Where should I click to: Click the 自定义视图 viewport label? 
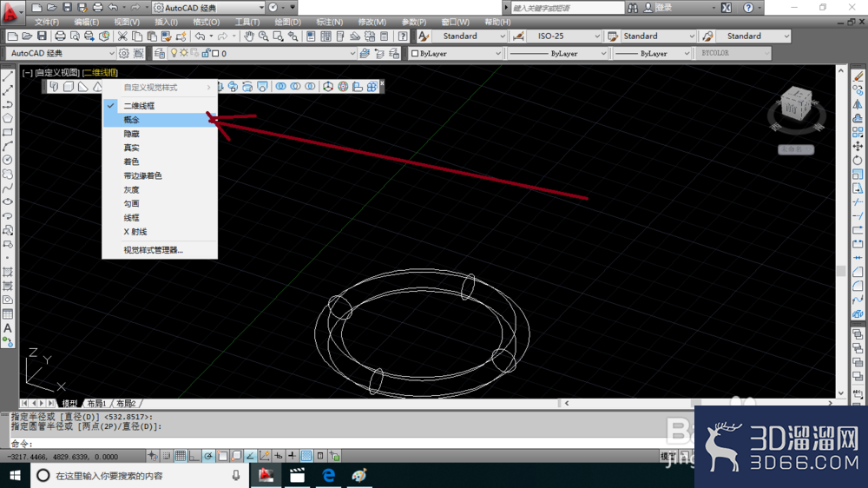[57, 73]
